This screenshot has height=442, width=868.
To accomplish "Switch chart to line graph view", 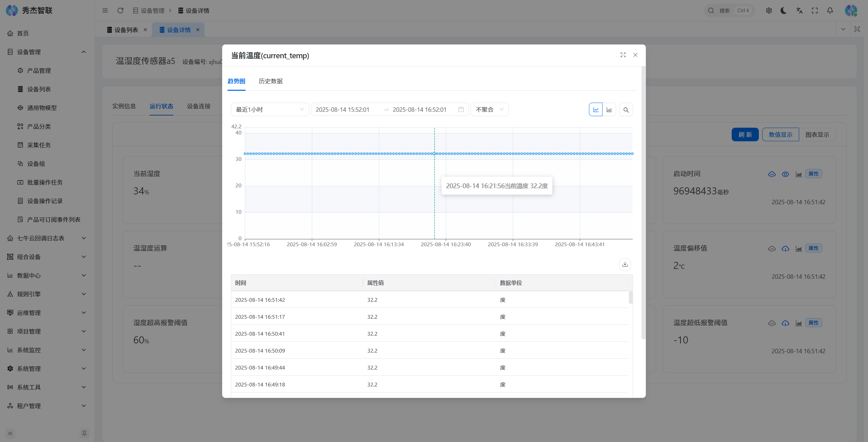I will coord(595,110).
